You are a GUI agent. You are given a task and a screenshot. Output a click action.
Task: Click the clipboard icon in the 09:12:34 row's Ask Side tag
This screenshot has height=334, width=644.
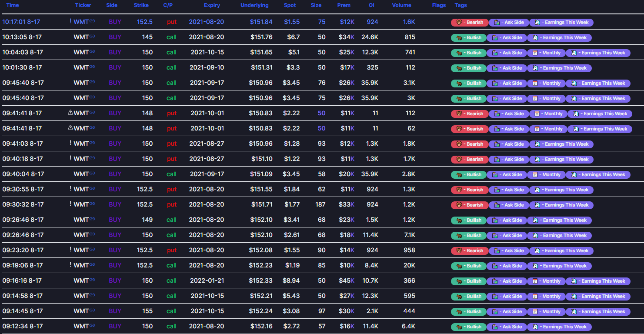point(494,327)
